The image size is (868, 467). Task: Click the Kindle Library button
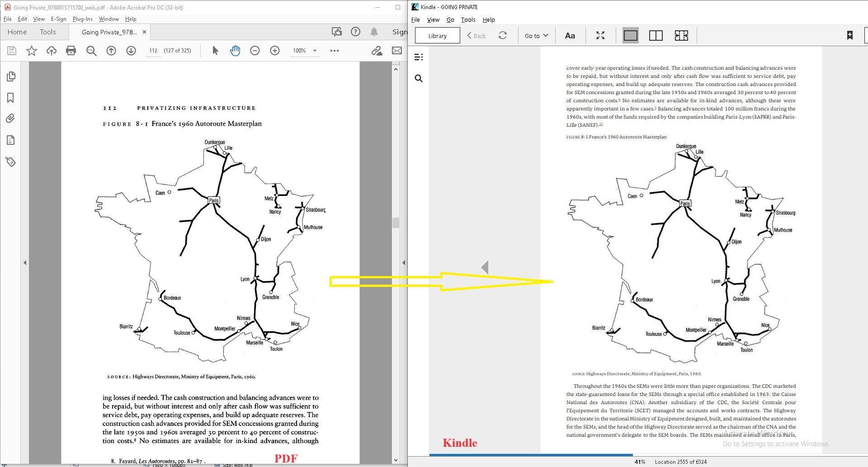point(437,36)
